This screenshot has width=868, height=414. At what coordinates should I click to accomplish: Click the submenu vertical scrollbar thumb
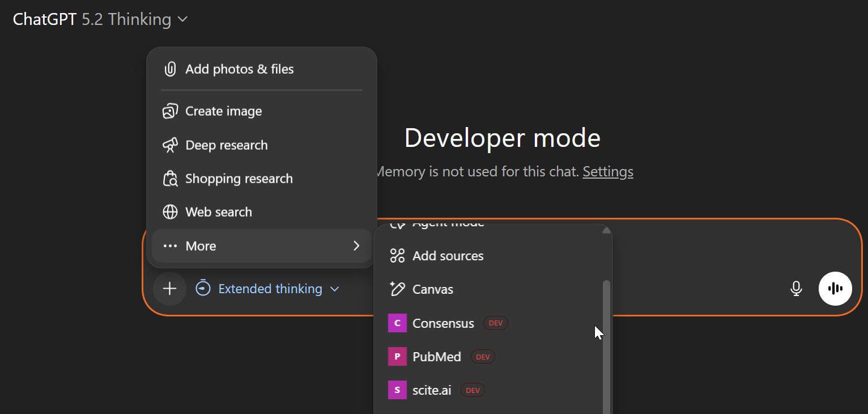606,346
